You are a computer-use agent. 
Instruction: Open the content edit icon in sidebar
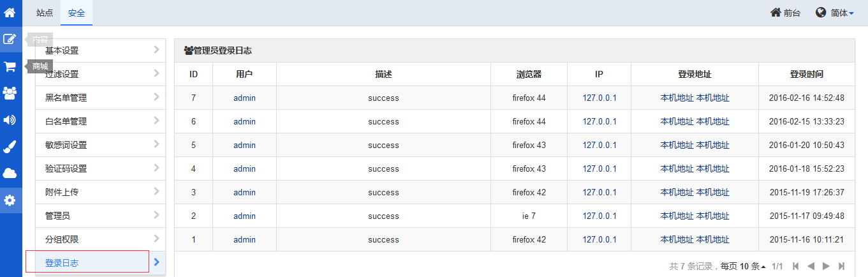(x=10, y=39)
